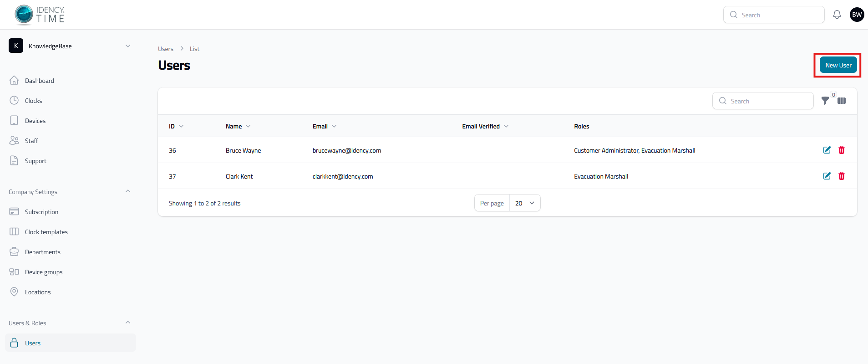Delete Clark Kent with trash icon

tap(842, 176)
